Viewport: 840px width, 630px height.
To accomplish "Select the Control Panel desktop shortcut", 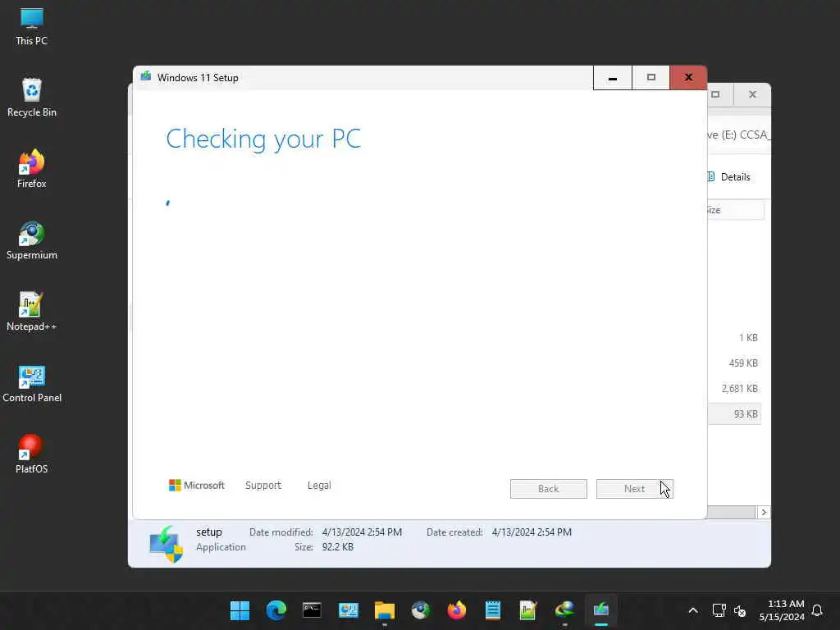I will [31, 383].
